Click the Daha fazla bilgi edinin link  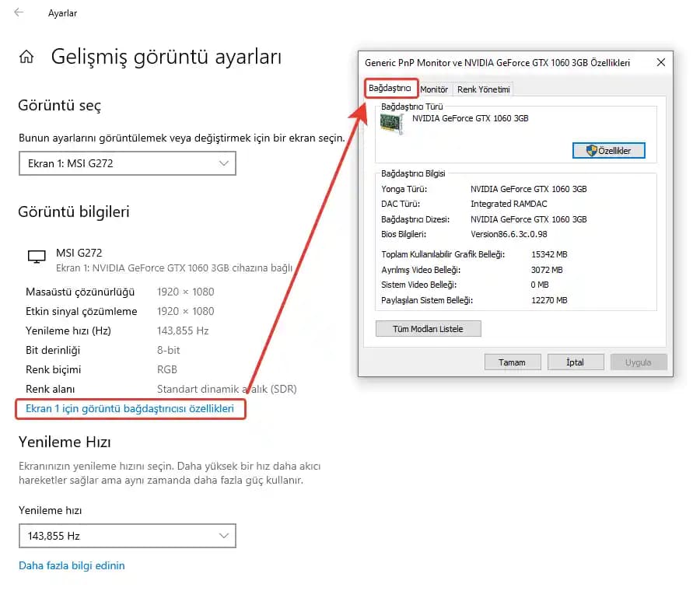pos(71,565)
